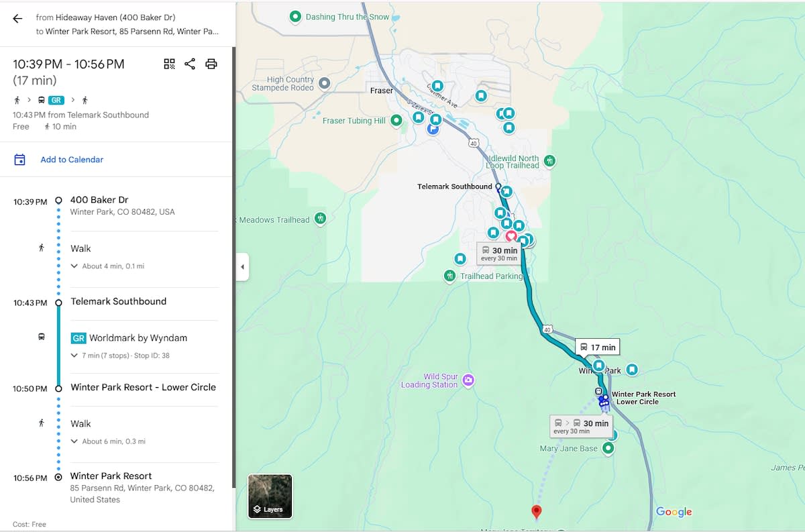The image size is (805, 532).
Task: Select the Dashing Thru the Snow marker
Action: click(x=295, y=17)
